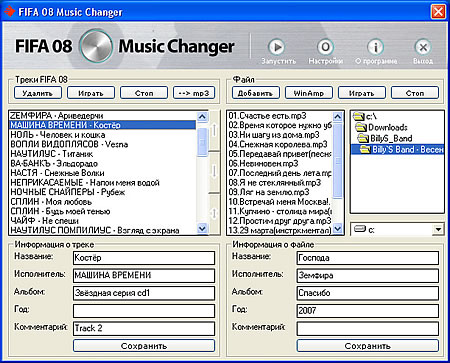Click track list scrollbar down arrow
The image size is (450, 363).
pyautogui.click(x=202, y=229)
